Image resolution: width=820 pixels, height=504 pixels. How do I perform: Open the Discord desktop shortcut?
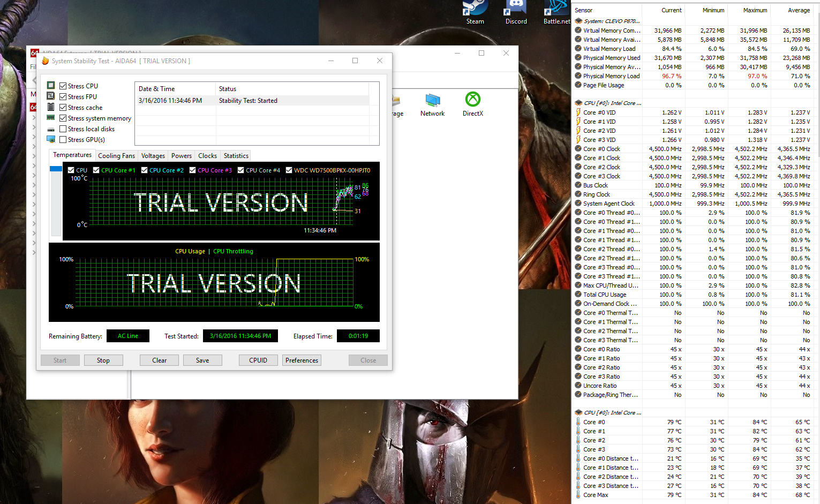point(516,12)
